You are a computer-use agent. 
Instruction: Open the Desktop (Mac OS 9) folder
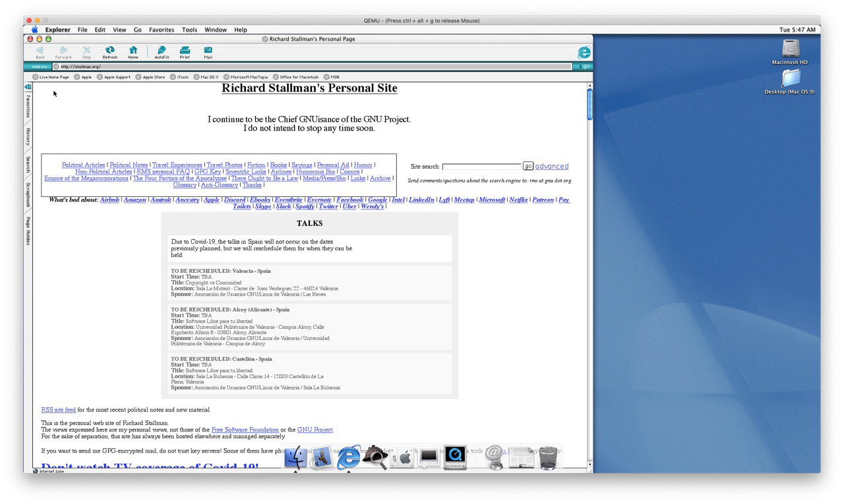tap(790, 82)
